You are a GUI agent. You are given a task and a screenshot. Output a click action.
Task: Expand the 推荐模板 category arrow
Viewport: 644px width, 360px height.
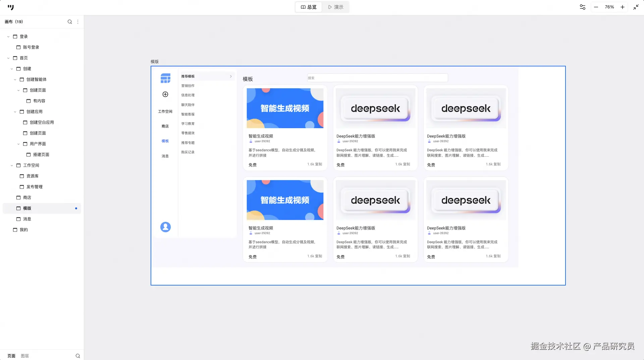click(231, 76)
